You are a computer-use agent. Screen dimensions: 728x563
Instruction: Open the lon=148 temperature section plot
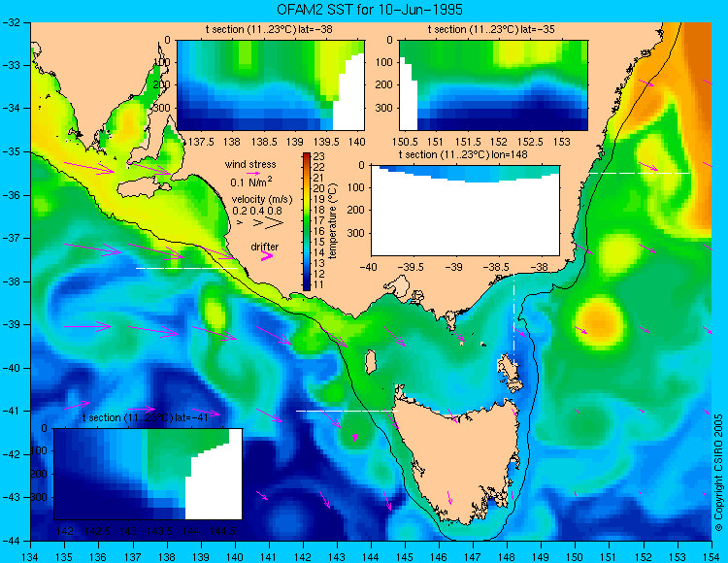pos(465,211)
